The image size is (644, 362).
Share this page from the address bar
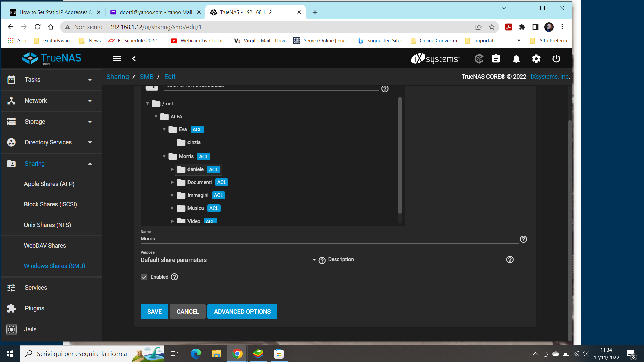tap(478, 27)
